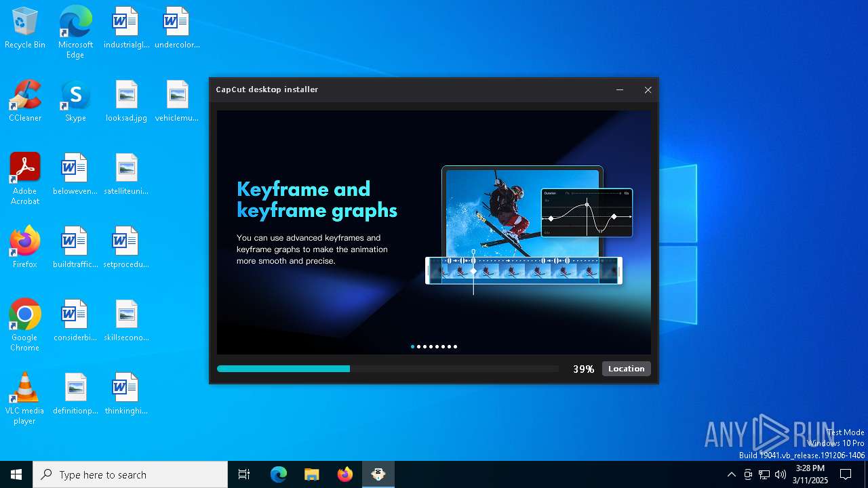Open Firefox desktop shortcut
Image resolution: width=868 pixels, height=488 pixels.
click(x=25, y=248)
